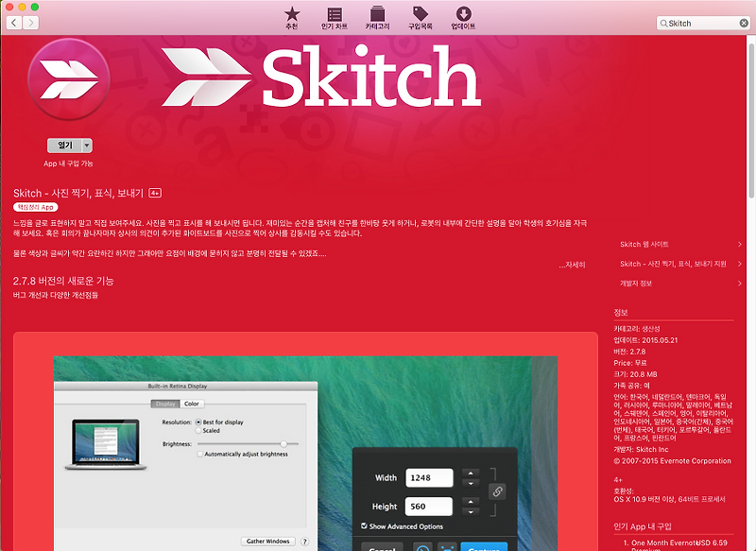Viewport: 756px width, 551px height.
Task: Click the magnifier icon in search field
Action: tap(663, 23)
